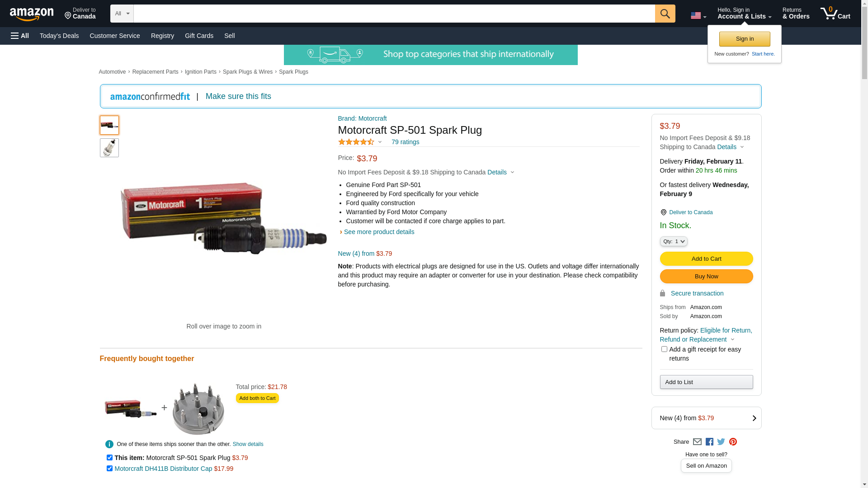Click the Add to Cart button
The height and width of the screenshot is (488, 868).
coord(706,259)
